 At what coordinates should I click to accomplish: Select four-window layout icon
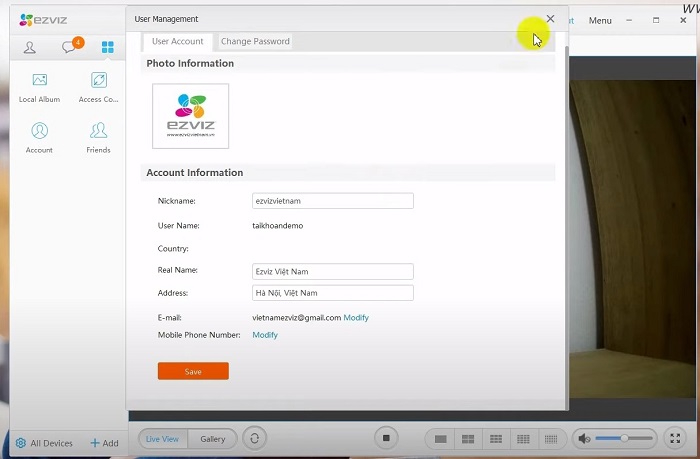point(468,439)
